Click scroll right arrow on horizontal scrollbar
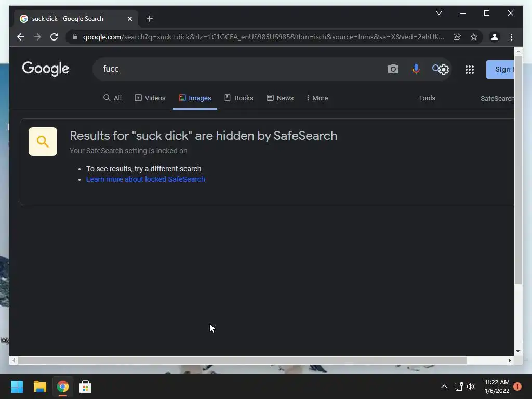Screen dimensions: 532x399 click(510, 361)
